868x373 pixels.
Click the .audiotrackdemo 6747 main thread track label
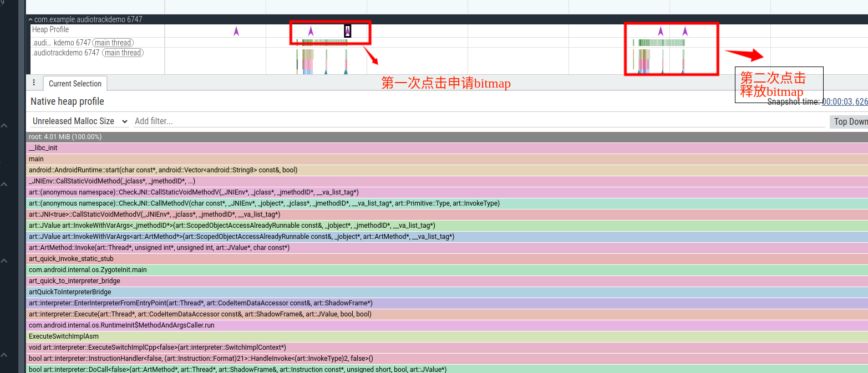coord(88,53)
